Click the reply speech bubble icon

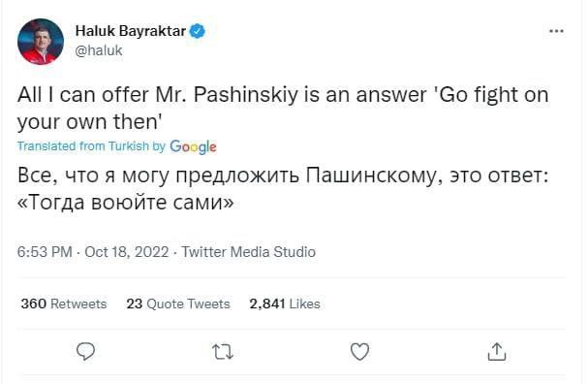(x=85, y=352)
